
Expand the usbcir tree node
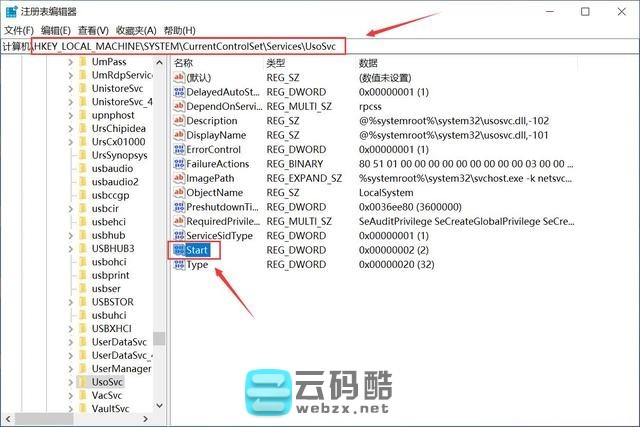click(x=71, y=209)
